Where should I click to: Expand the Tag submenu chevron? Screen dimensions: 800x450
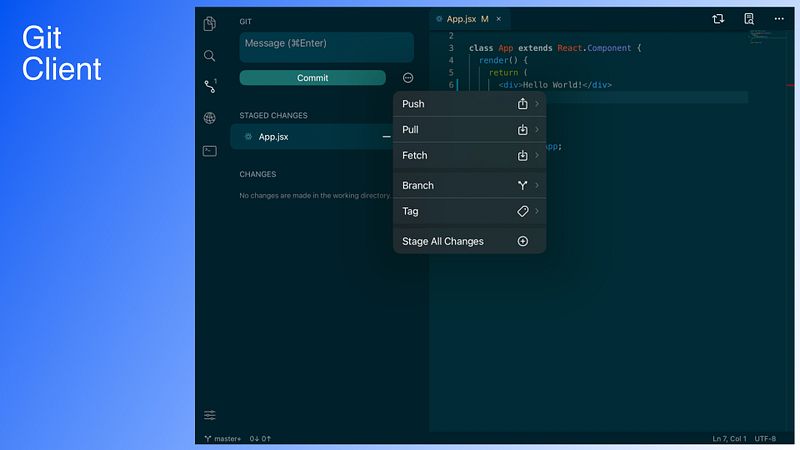(x=537, y=211)
